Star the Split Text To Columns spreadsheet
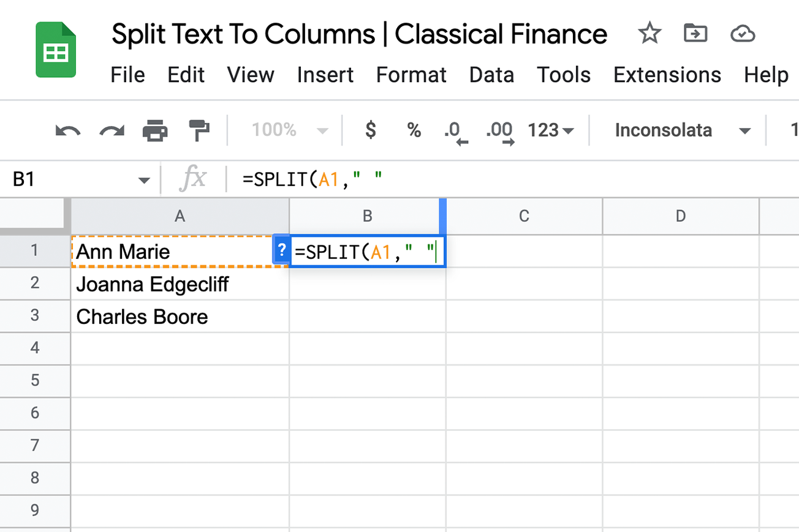Viewport: 799px width, 532px height. coord(649,34)
